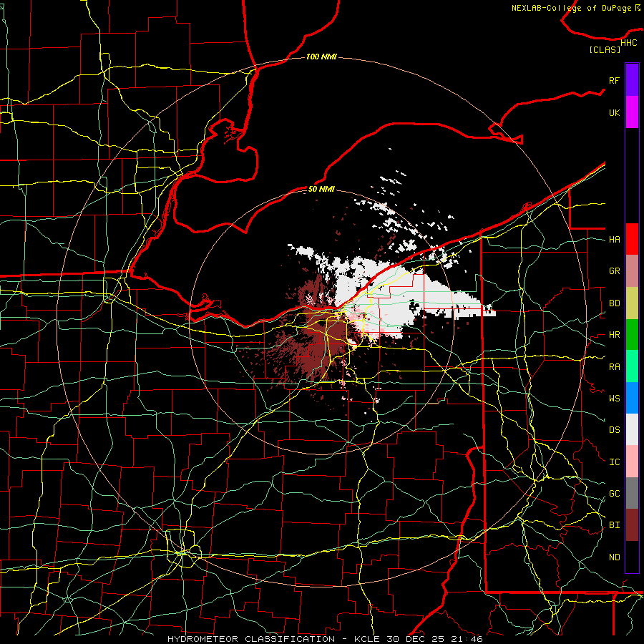644x644 pixels.
Task: Click the 21:46 timestamp text
Action: [466, 639]
